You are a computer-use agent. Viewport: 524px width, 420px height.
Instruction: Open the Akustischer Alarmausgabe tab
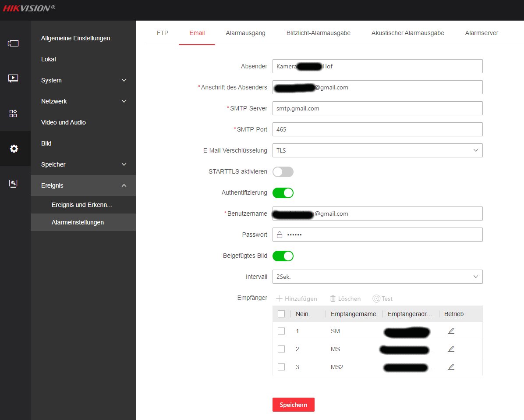pos(408,33)
